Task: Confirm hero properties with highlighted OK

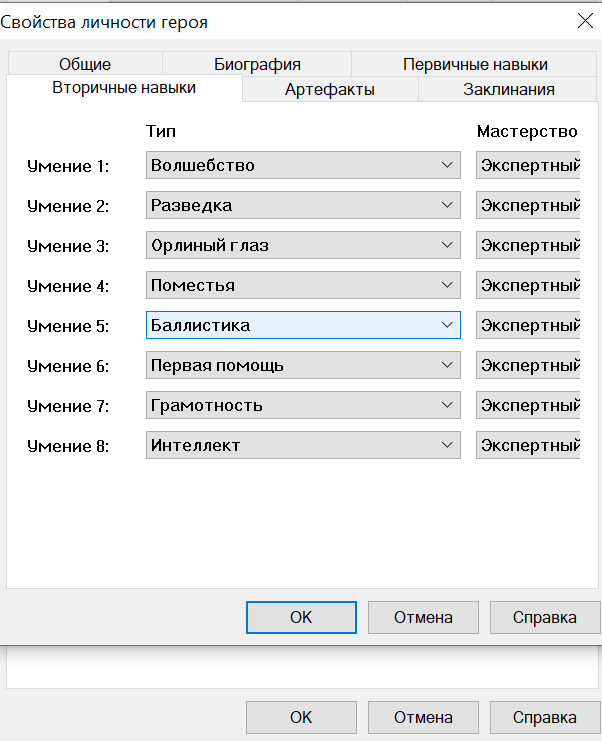Action: click(x=301, y=617)
